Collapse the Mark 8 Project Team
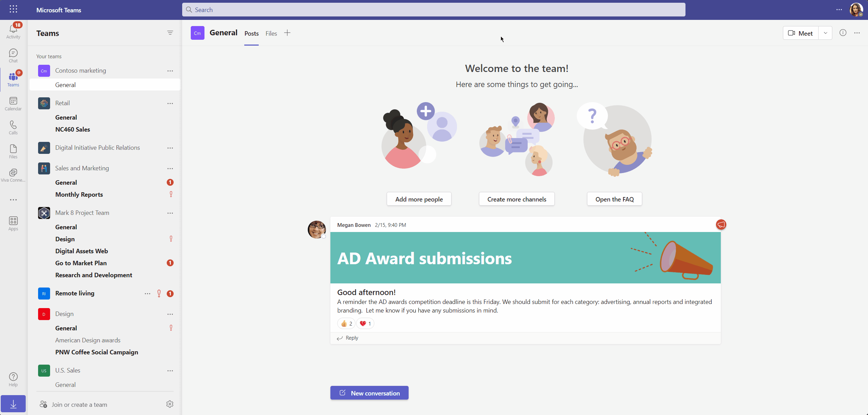Image resolution: width=868 pixels, height=415 pixels. pyautogui.click(x=82, y=213)
